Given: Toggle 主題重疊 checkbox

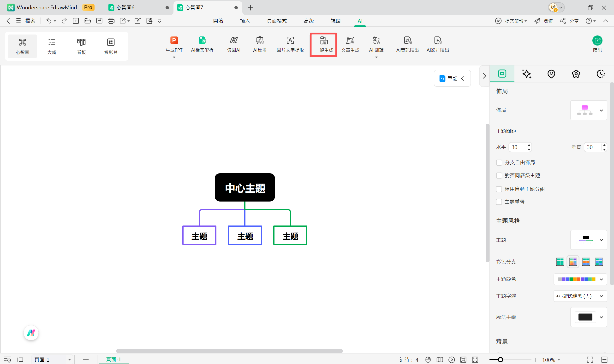Looking at the screenshot, I should point(499,202).
